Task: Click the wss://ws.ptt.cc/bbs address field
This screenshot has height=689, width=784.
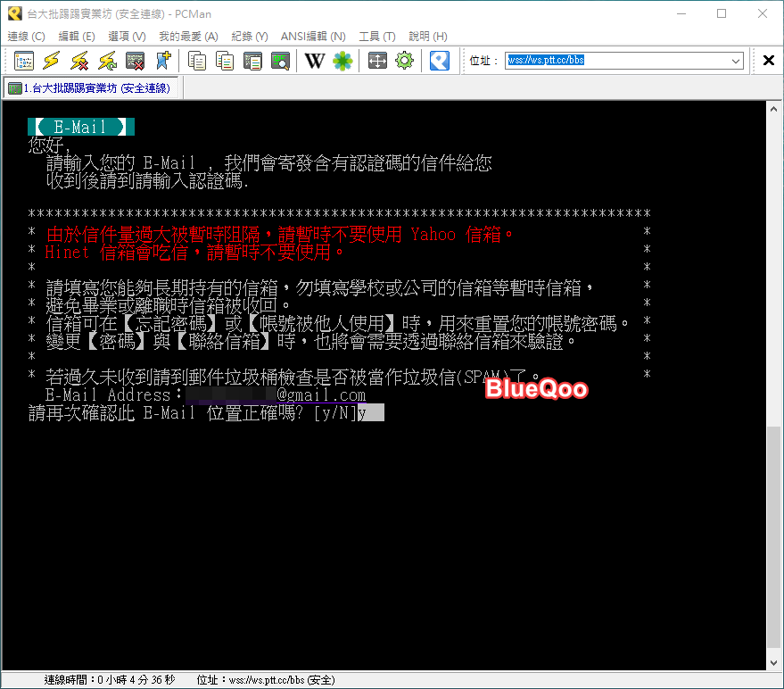Action: pos(615,61)
